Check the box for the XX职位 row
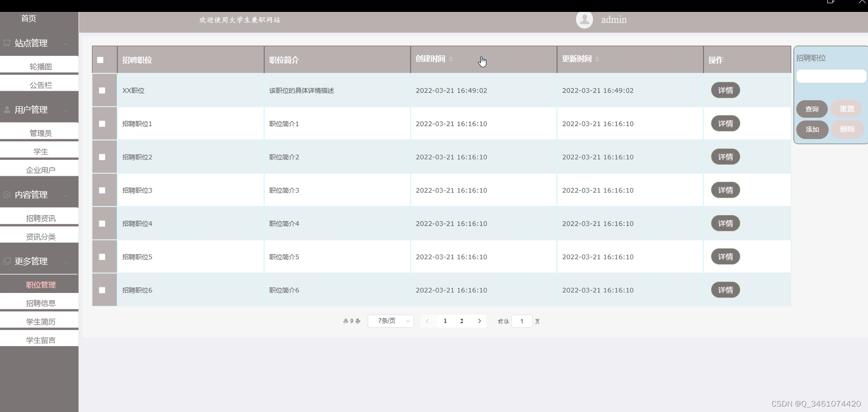This screenshot has height=412, width=868. point(102,91)
